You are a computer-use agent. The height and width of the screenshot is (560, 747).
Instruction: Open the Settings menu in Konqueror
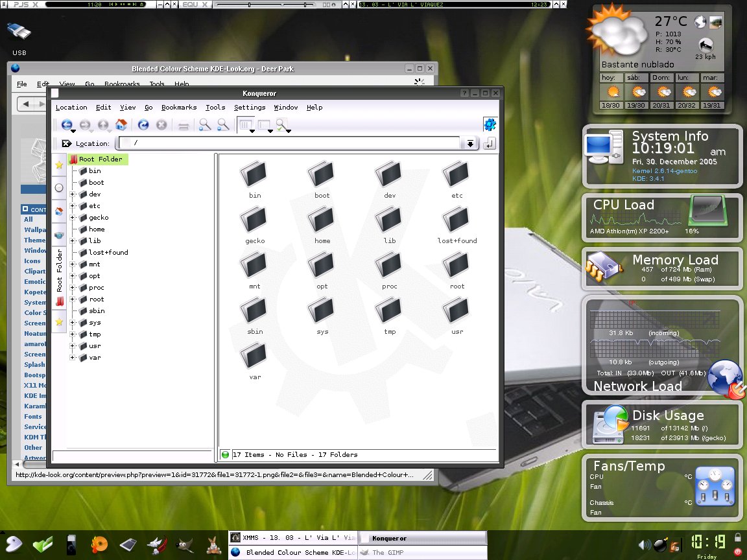coord(250,108)
